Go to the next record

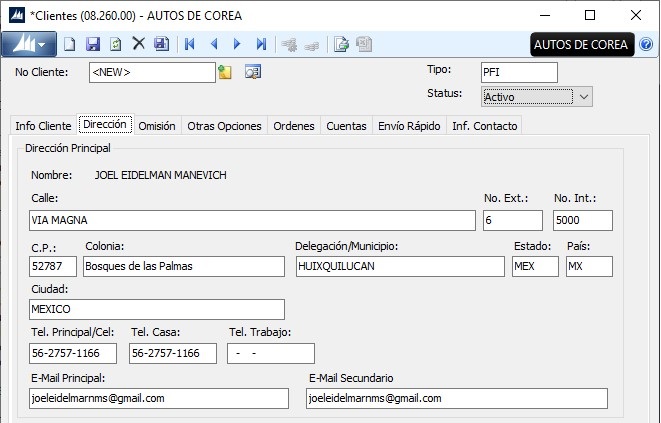point(237,44)
